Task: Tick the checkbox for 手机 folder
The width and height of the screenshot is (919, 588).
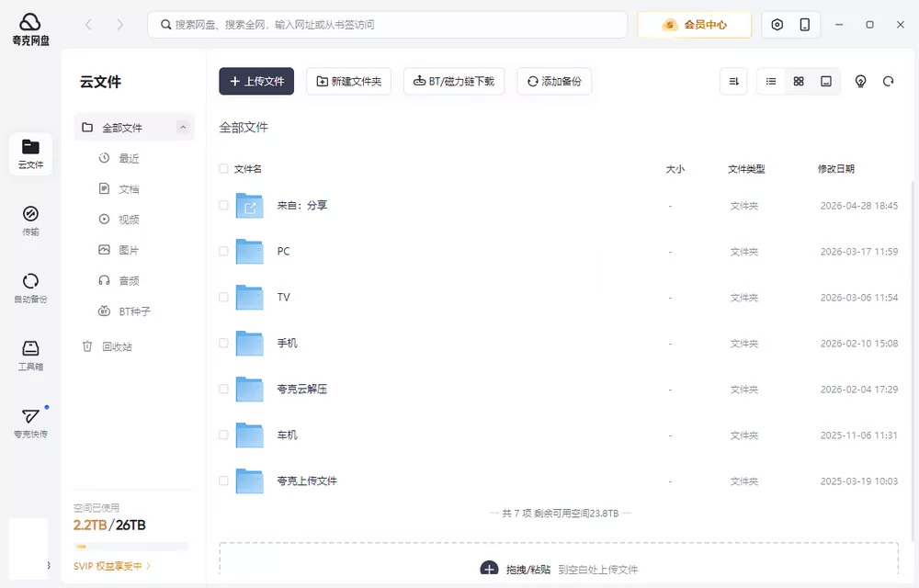Action: pos(223,344)
